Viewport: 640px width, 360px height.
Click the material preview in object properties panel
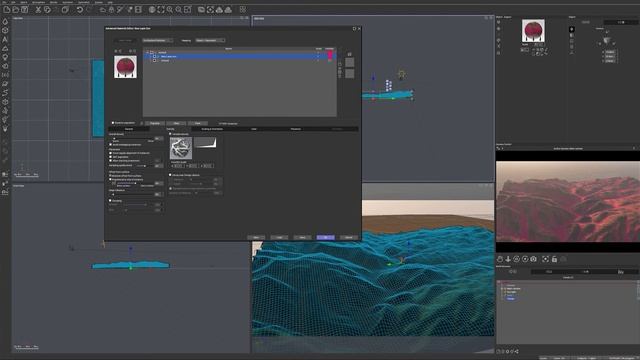point(533,31)
